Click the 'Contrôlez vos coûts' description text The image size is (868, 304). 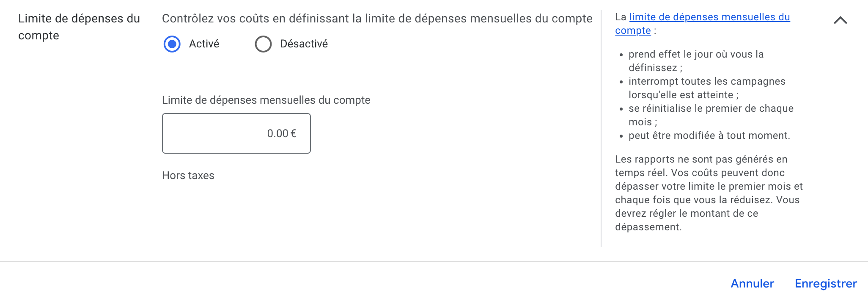377,19
